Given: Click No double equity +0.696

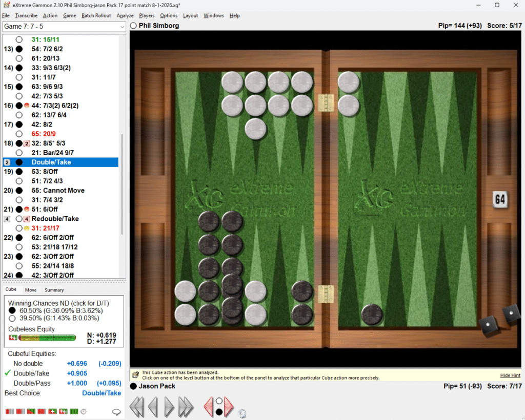Looking at the screenshot, I should tap(77, 364).
